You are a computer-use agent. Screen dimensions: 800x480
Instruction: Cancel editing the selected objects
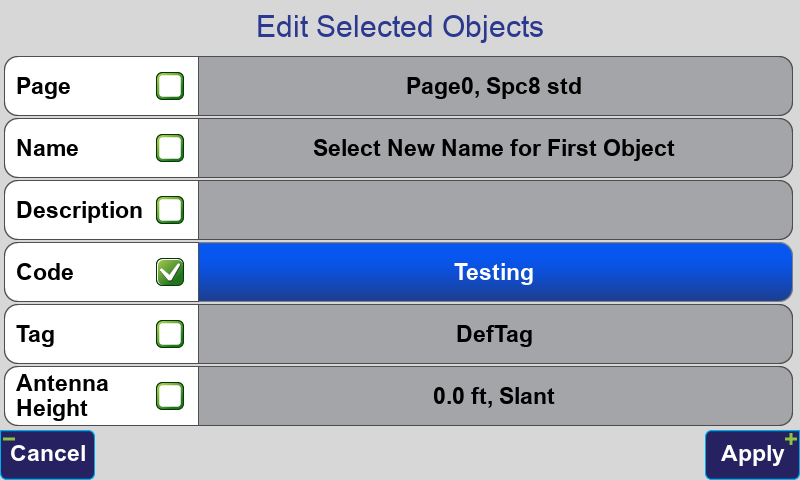click(x=47, y=454)
